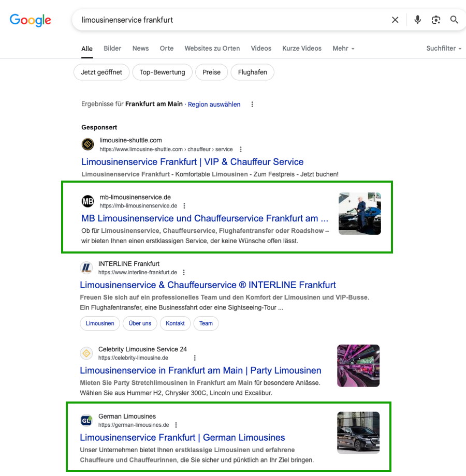466x476 pixels.
Task: Open MB Limousinenservice und Chauffeurservice result link
Action: (205, 218)
